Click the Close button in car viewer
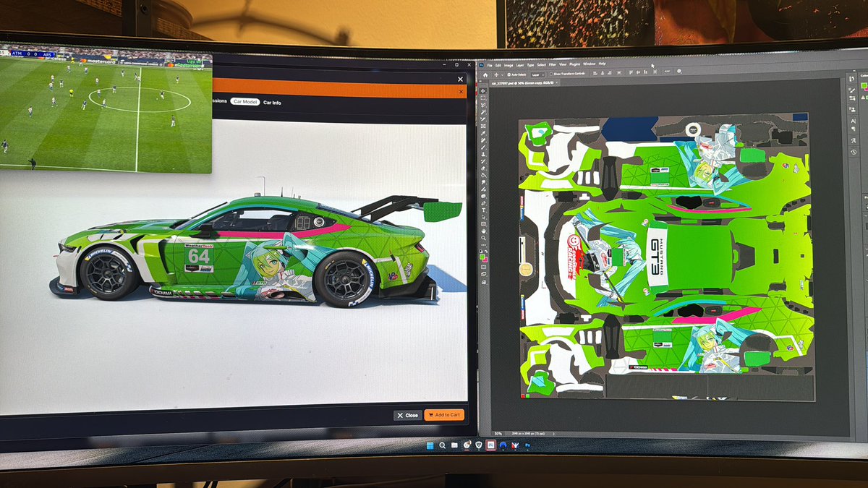The image size is (868, 488). coord(408,415)
